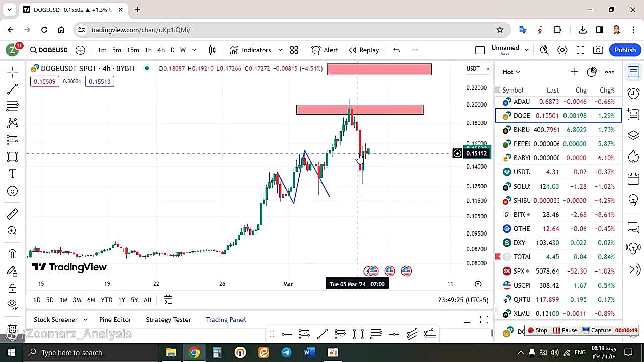Expand the timeframe intervals dropdown
Screen dimensions: 644x362
coord(194,50)
